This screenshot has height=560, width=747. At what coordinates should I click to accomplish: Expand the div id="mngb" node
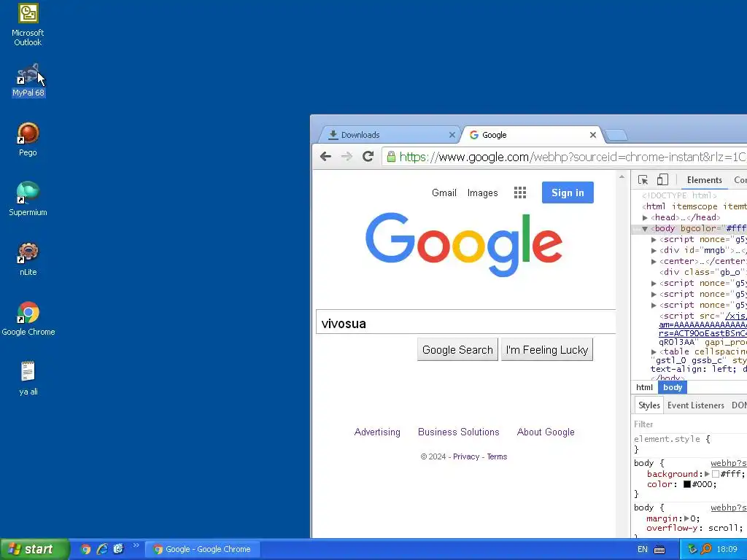654,251
